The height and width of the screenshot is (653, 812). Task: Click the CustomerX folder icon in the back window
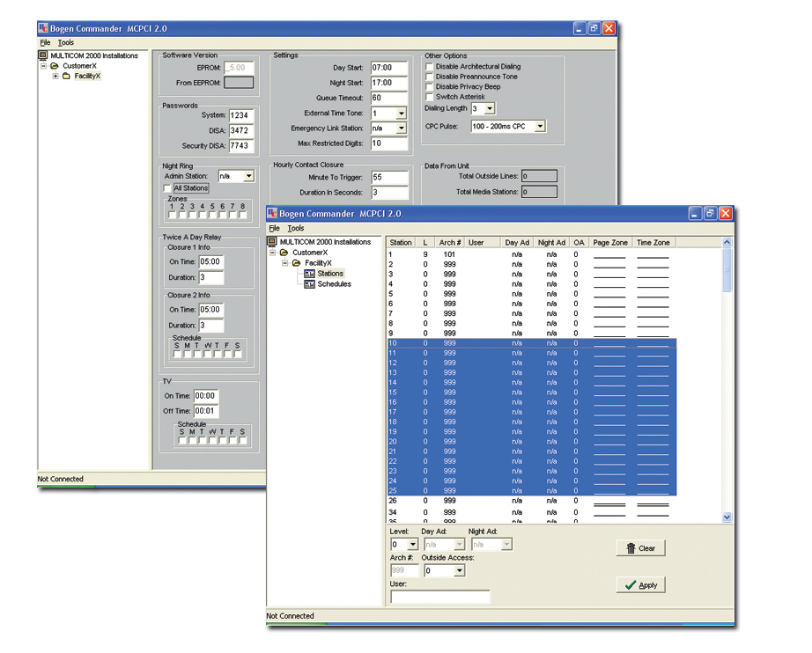coord(55,66)
